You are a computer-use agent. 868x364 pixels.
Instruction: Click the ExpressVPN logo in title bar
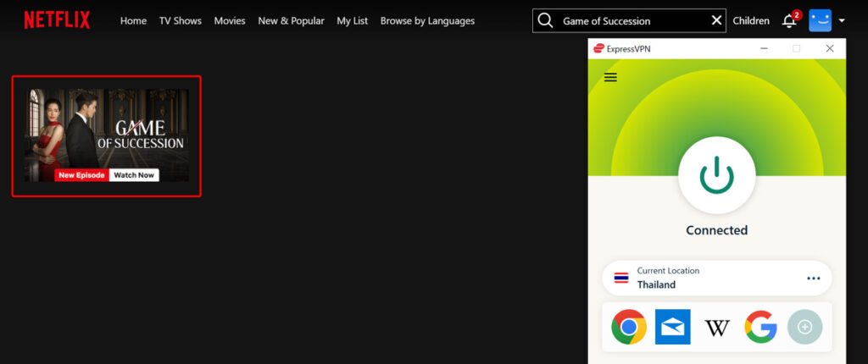pos(598,49)
